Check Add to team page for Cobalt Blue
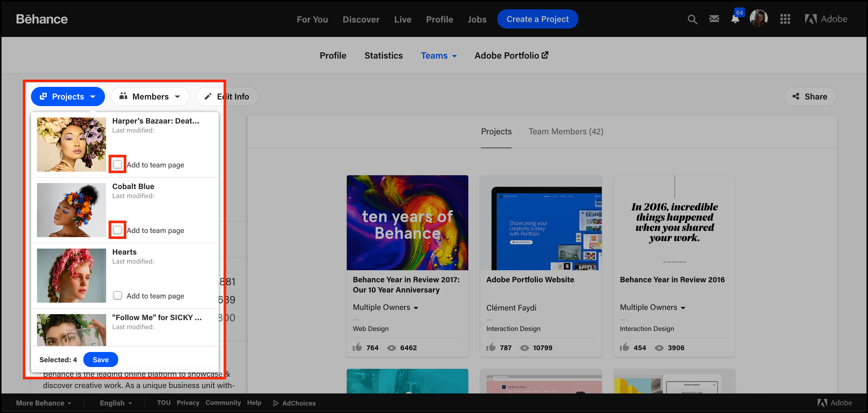 pyautogui.click(x=117, y=230)
